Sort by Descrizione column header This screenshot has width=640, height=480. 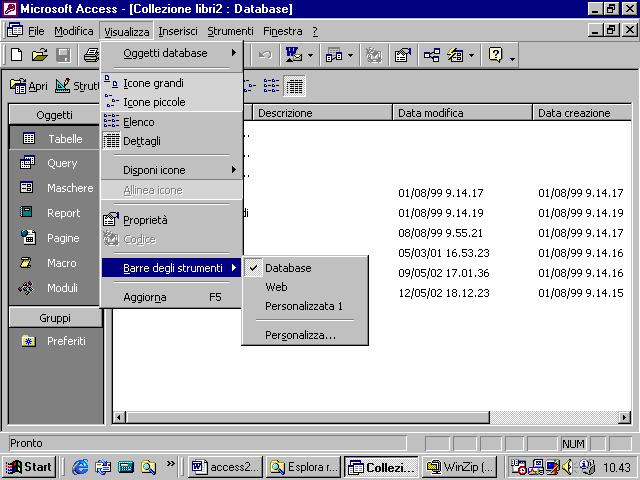[x=322, y=113]
